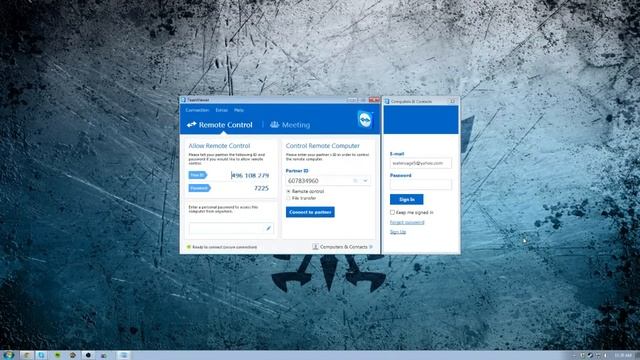Clear the Partner ID with the x icon

[x=355, y=180]
